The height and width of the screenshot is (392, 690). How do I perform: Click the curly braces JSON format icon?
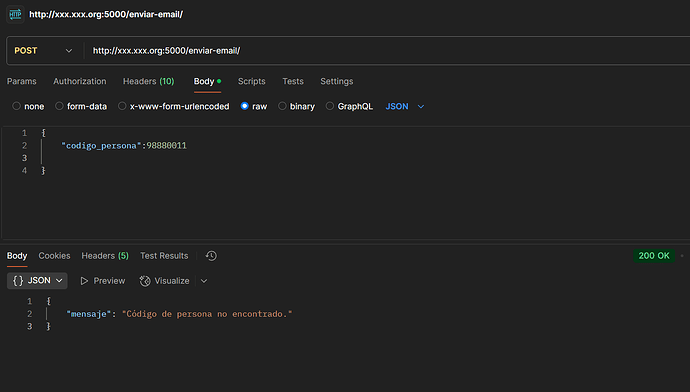[18, 281]
